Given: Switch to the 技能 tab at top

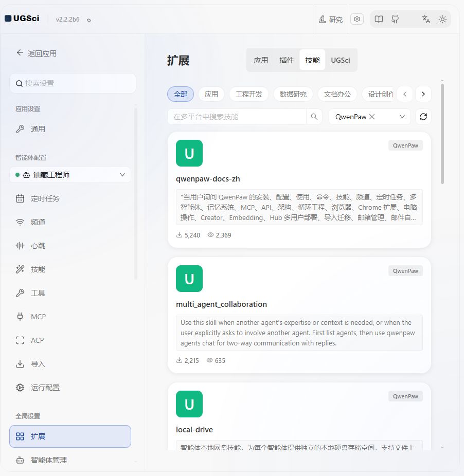Looking at the screenshot, I should pyautogui.click(x=312, y=60).
